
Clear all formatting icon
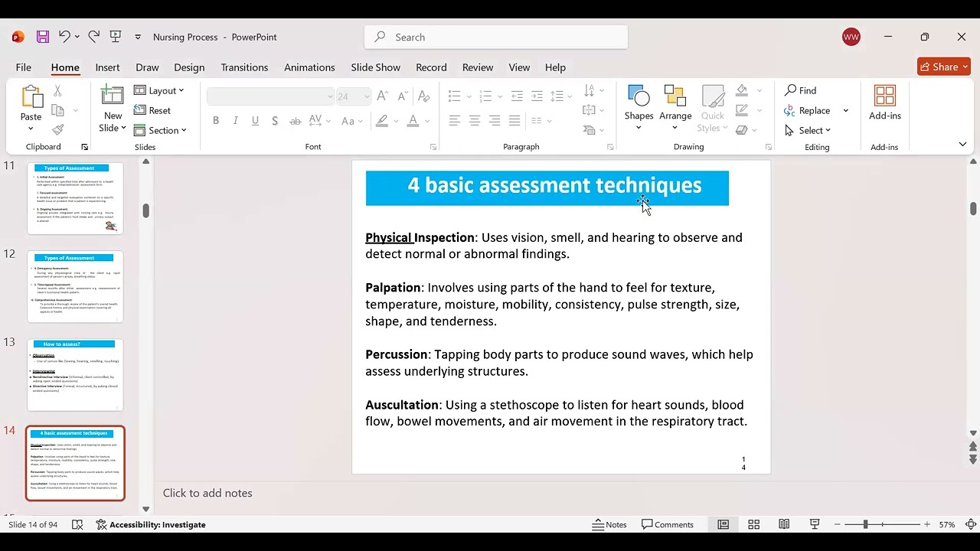click(x=423, y=96)
